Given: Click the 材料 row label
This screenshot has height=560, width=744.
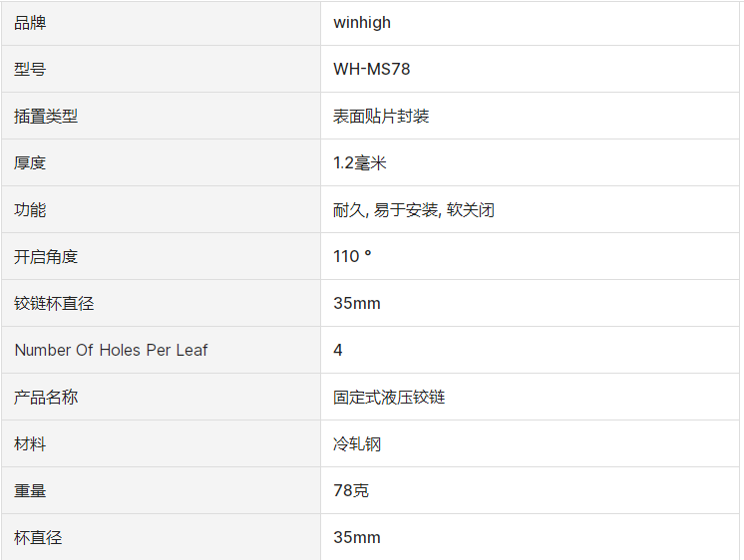Looking at the screenshot, I should pyautogui.click(x=30, y=444).
